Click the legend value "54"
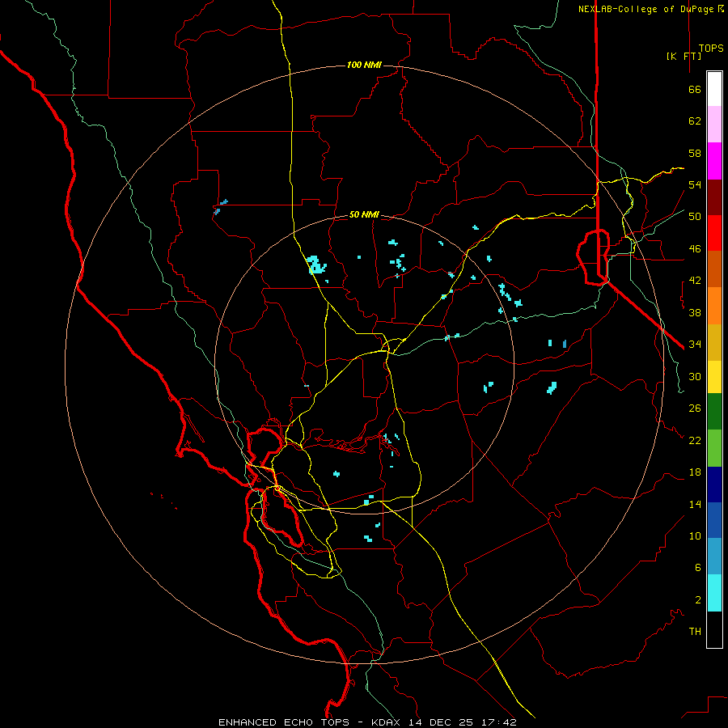The height and width of the screenshot is (728, 728). click(x=695, y=184)
